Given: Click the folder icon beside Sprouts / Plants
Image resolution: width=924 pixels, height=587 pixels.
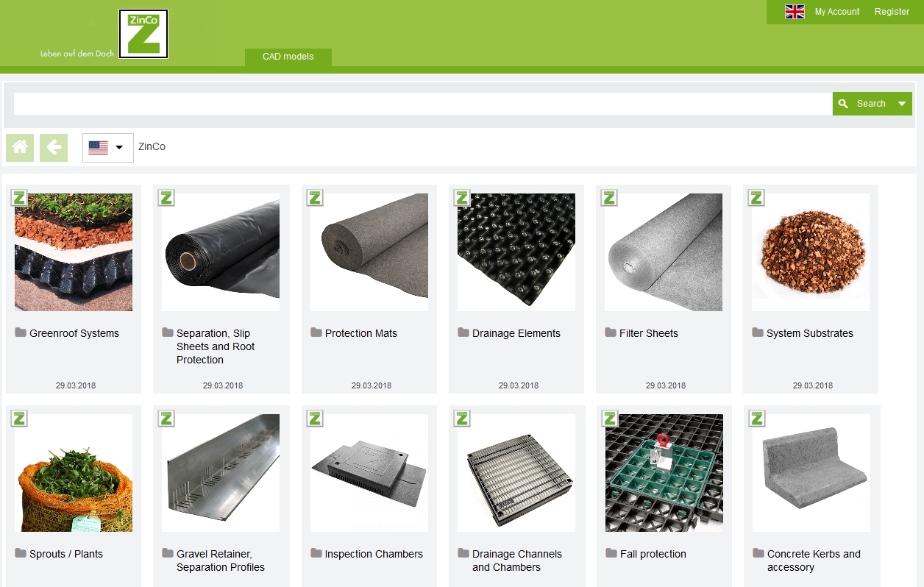Looking at the screenshot, I should [x=21, y=553].
